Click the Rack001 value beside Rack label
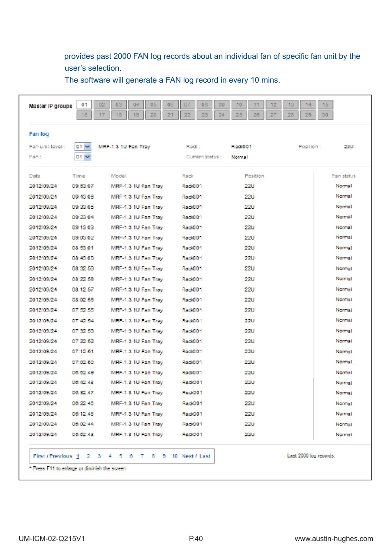The height and width of the screenshot is (555, 392). (241, 147)
